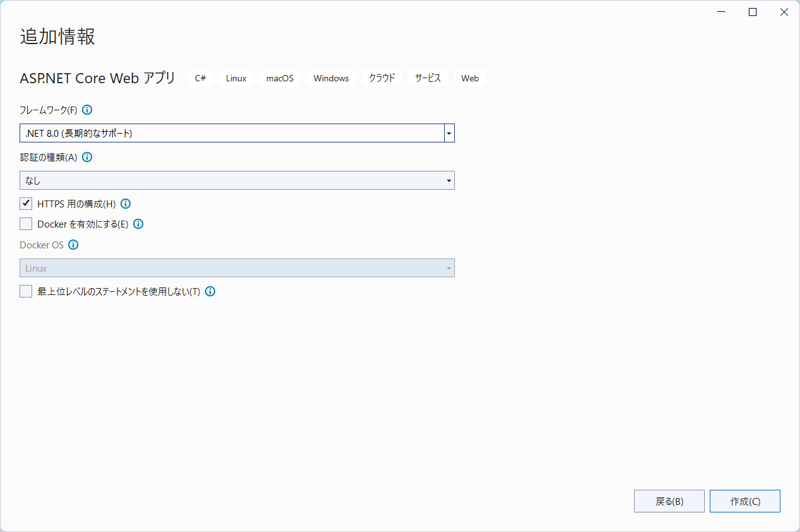Viewport: 800px width, 532px height.
Task: Close the dialog window
Action: [784, 12]
